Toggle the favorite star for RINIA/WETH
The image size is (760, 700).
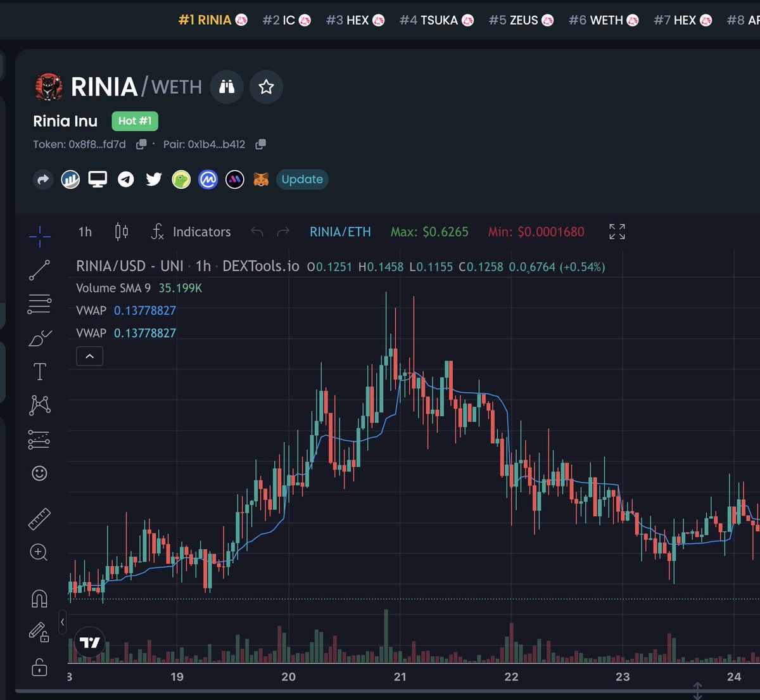tap(266, 87)
